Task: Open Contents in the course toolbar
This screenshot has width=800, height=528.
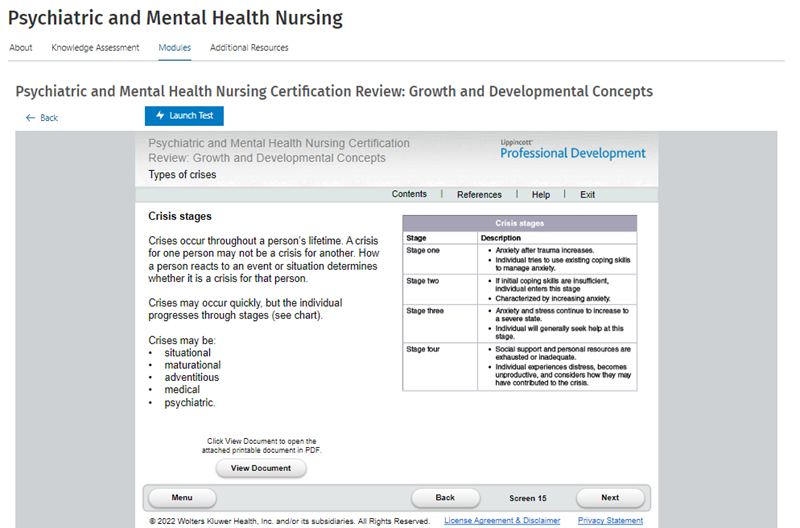Action: [x=409, y=194]
